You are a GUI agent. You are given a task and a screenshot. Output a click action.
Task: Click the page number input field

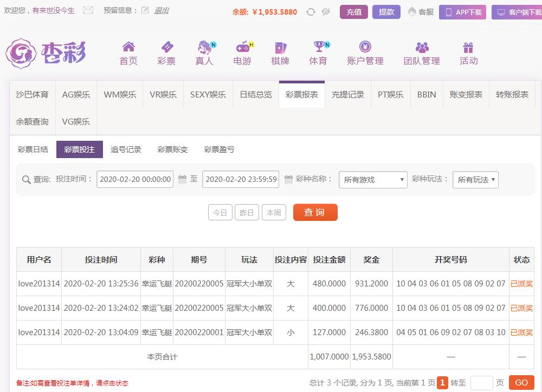tap(481, 383)
